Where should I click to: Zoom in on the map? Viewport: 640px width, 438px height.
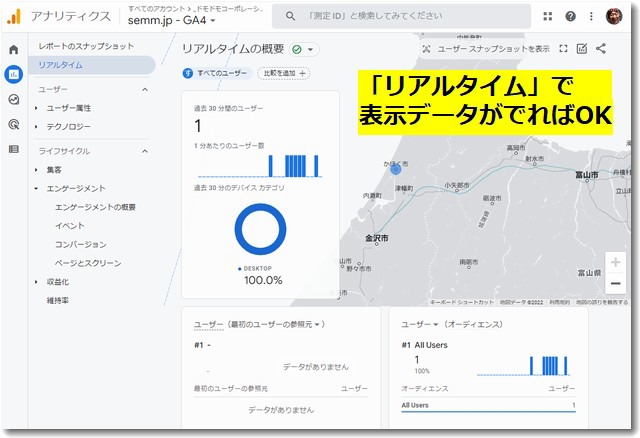tap(616, 262)
